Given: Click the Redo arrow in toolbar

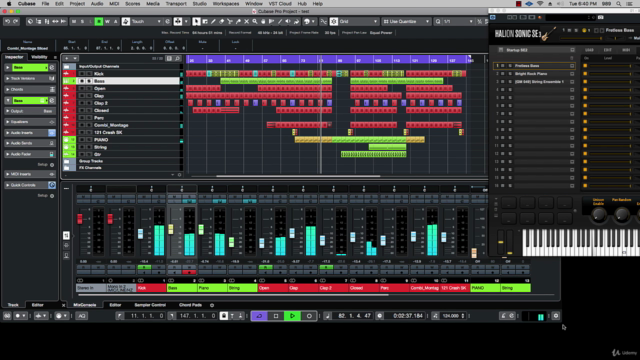Looking at the screenshot, I should coord(15,21).
